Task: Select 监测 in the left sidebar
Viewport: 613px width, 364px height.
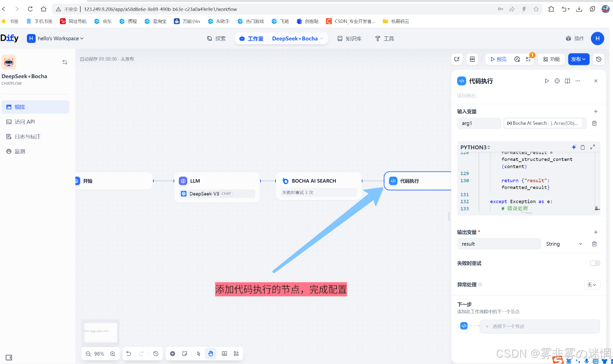Action: (35, 151)
